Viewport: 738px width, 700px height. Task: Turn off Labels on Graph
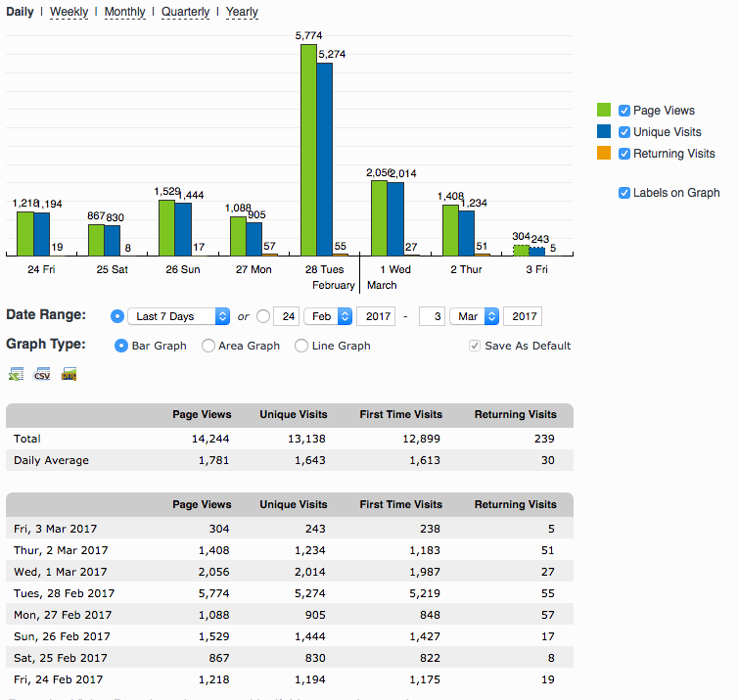[x=624, y=193]
